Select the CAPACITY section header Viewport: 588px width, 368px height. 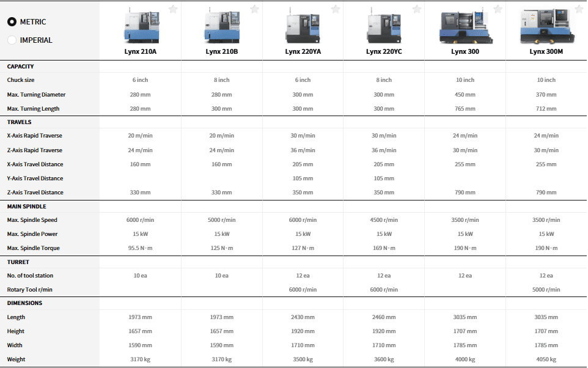[x=21, y=66]
